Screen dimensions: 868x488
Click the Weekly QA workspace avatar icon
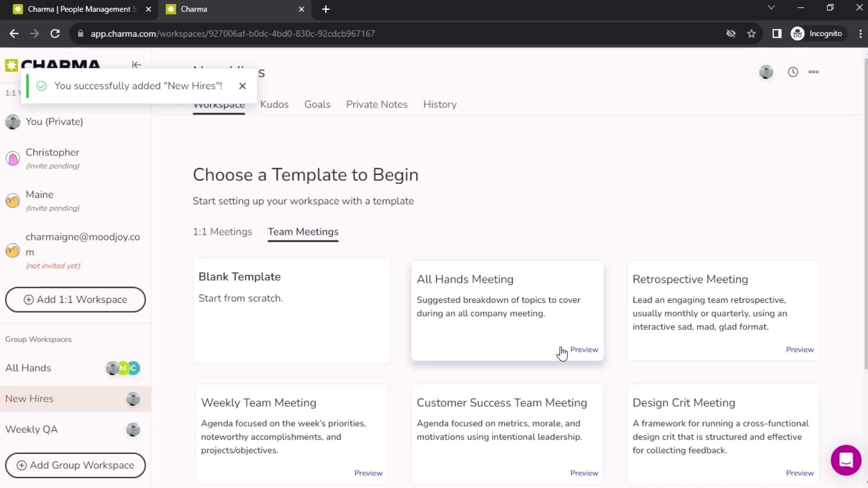coord(132,429)
